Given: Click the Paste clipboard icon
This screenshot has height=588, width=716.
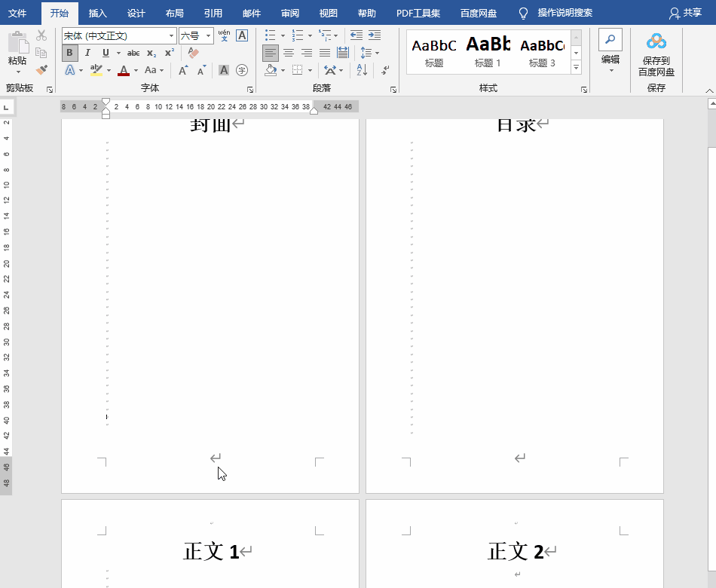Looking at the screenshot, I should (18, 42).
